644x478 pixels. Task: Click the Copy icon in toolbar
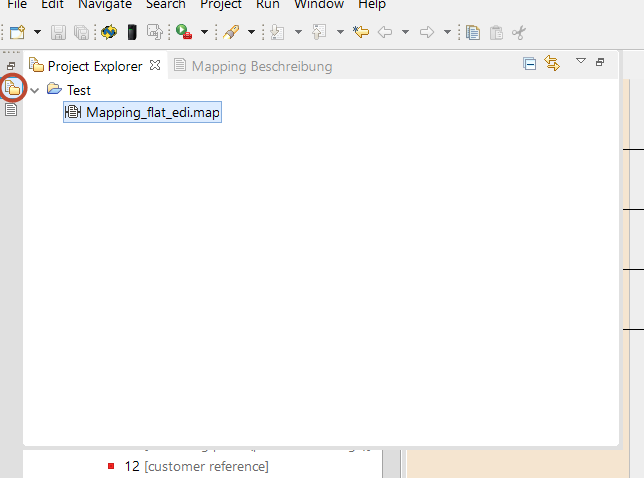[473, 32]
